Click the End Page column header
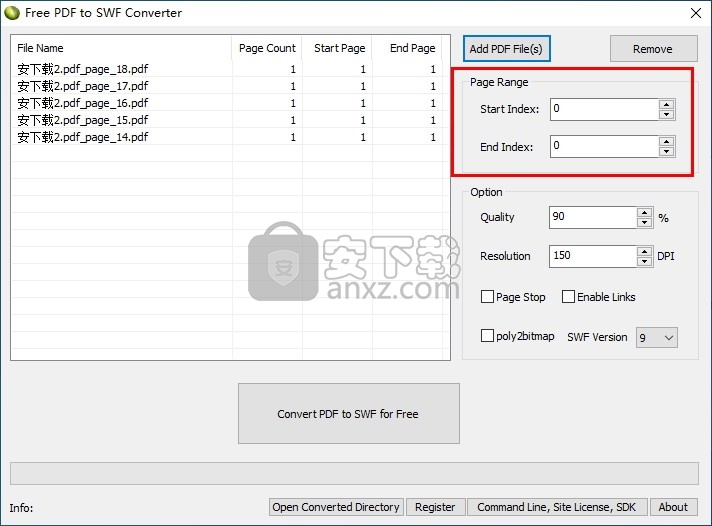This screenshot has width=712, height=526. [x=407, y=48]
